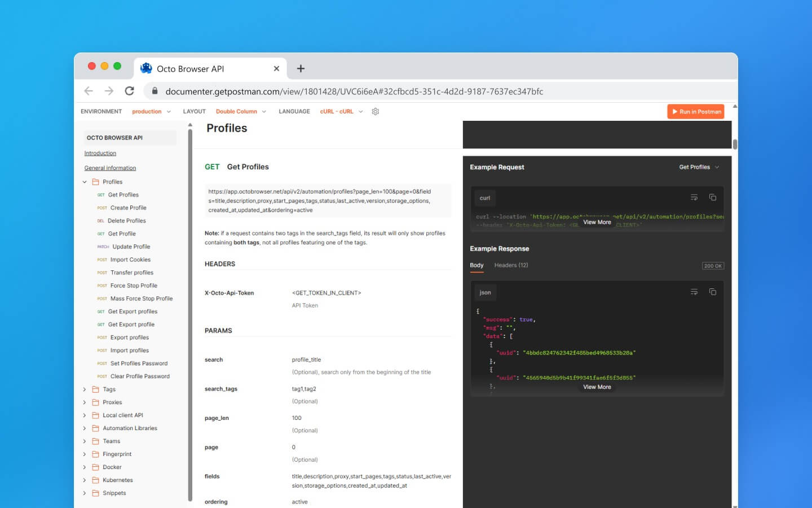
Task: Open the General information link
Action: [110, 168]
